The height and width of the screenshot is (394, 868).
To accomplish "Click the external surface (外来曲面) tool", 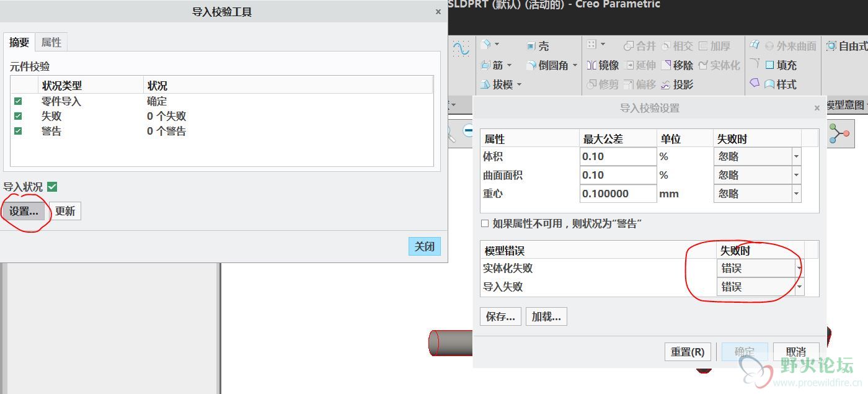I will [790, 46].
